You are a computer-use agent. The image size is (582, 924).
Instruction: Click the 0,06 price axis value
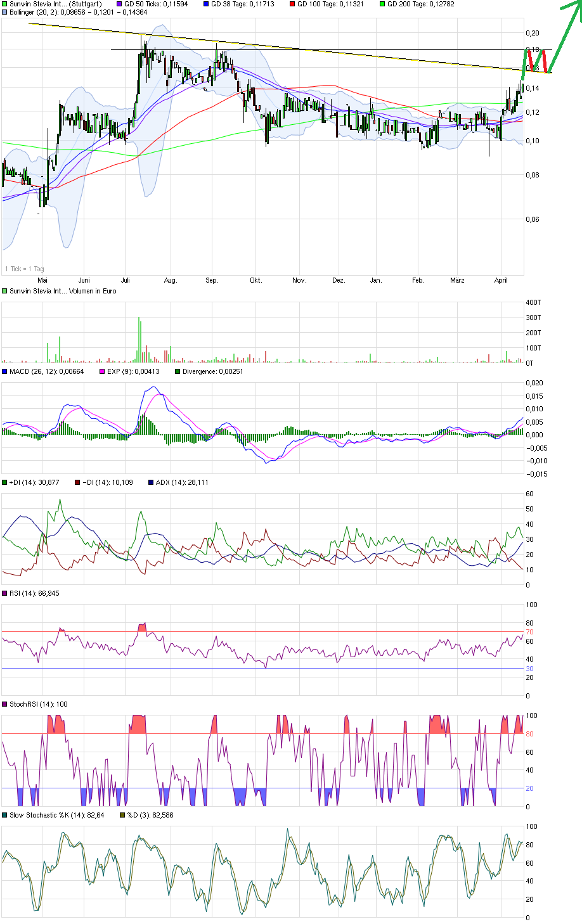(533, 219)
